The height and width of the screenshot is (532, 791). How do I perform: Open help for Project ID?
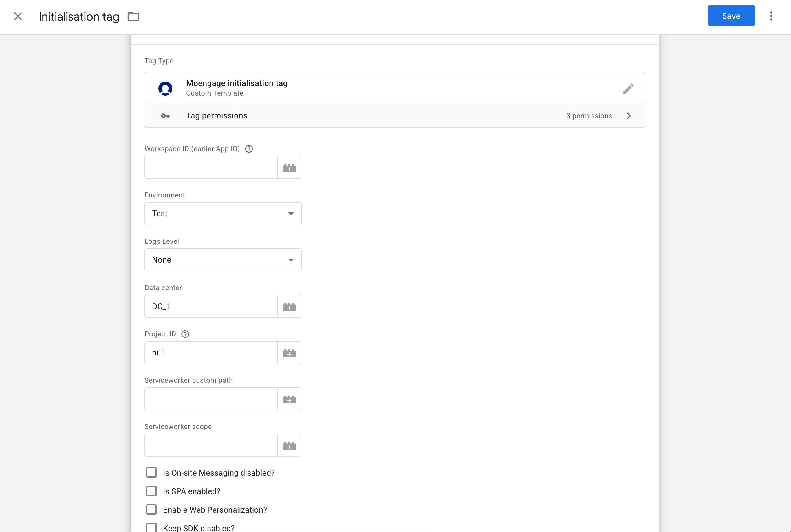(x=185, y=334)
